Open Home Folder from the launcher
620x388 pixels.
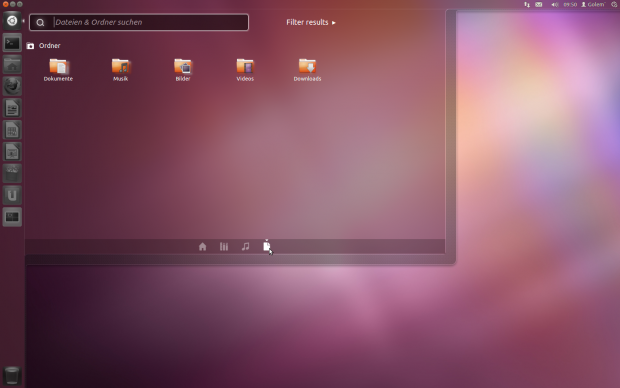(x=12, y=64)
